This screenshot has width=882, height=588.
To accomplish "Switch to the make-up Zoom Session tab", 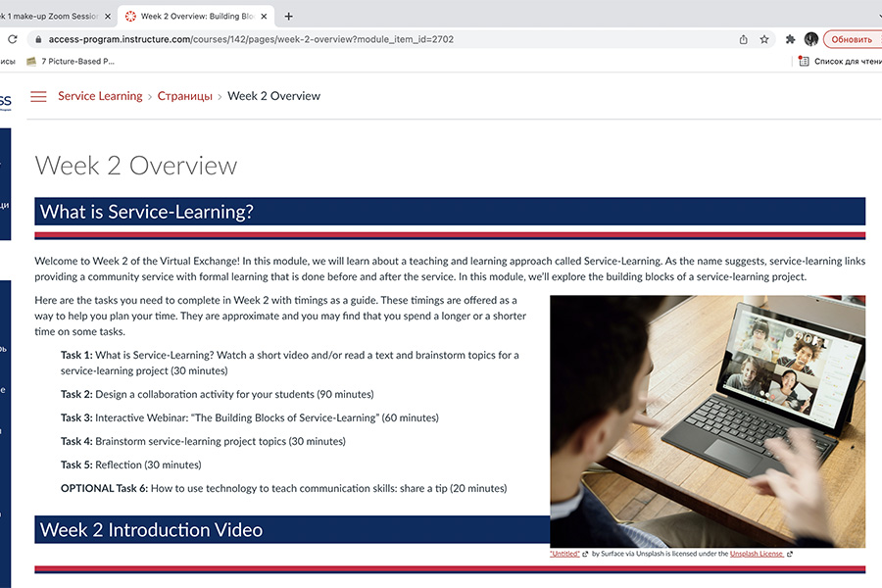I will [49, 17].
